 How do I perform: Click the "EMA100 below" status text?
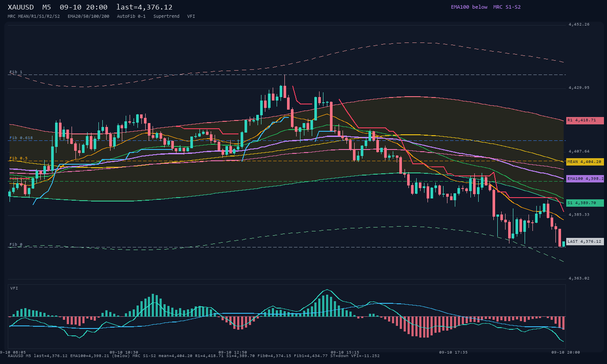pos(469,7)
